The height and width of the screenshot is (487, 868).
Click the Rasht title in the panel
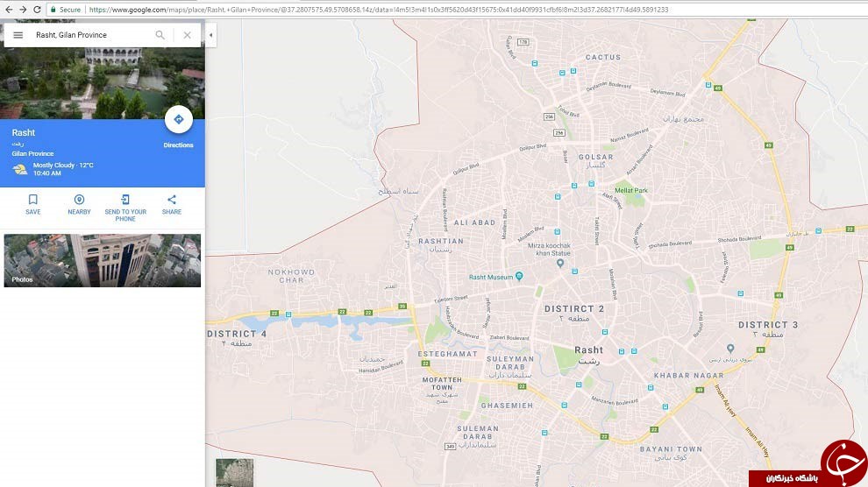[x=24, y=132]
